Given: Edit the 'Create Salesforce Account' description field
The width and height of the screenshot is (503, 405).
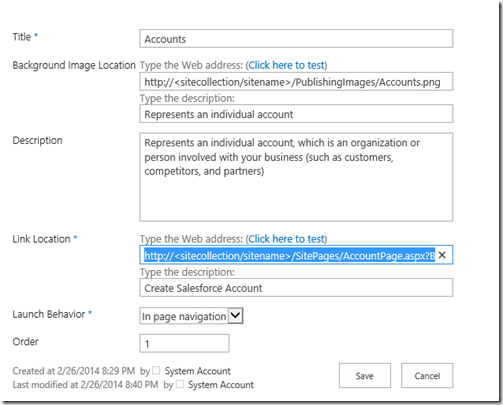Looking at the screenshot, I should [296, 288].
